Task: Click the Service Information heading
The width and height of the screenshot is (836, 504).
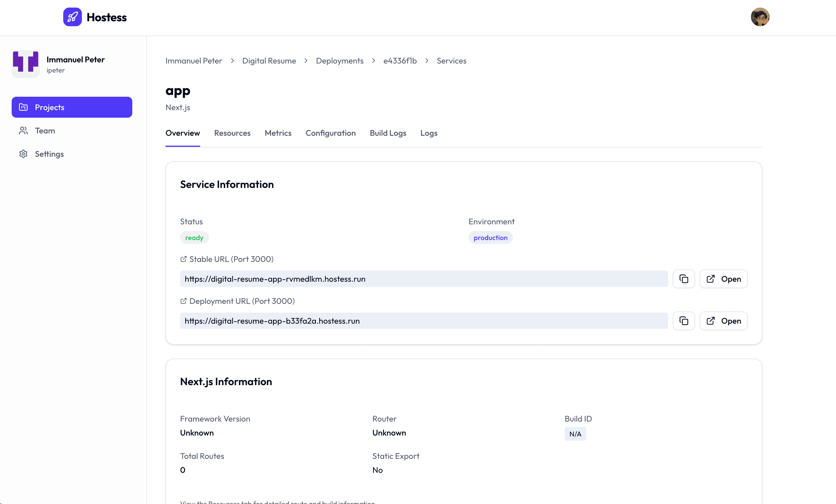Action: coord(227,184)
